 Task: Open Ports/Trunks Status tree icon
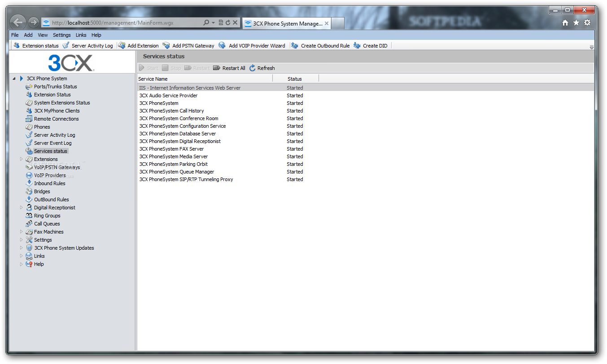[29, 87]
